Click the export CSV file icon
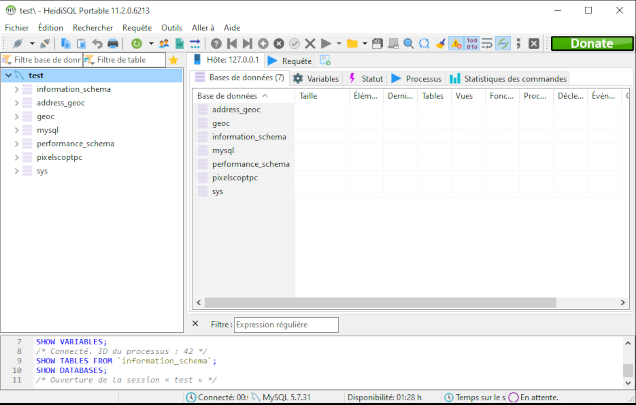 click(x=179, y=43)
